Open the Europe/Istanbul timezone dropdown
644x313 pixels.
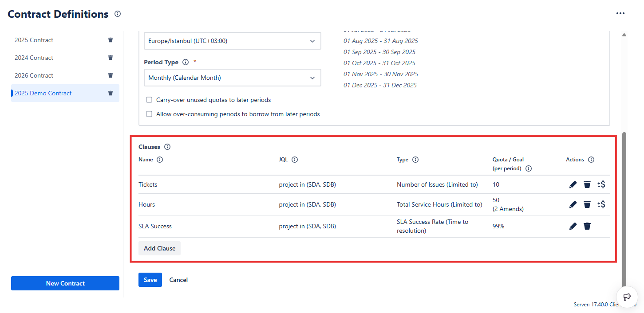(232, 41)
